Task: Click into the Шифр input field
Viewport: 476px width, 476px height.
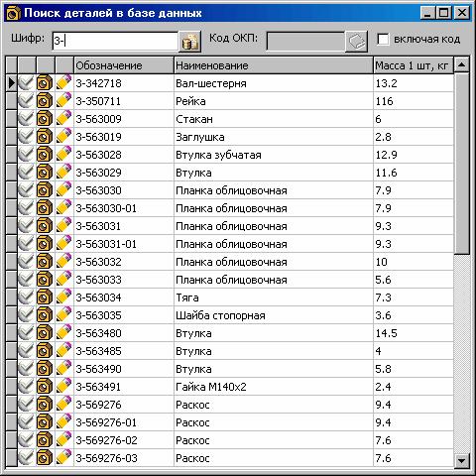Action: [115, 42]
